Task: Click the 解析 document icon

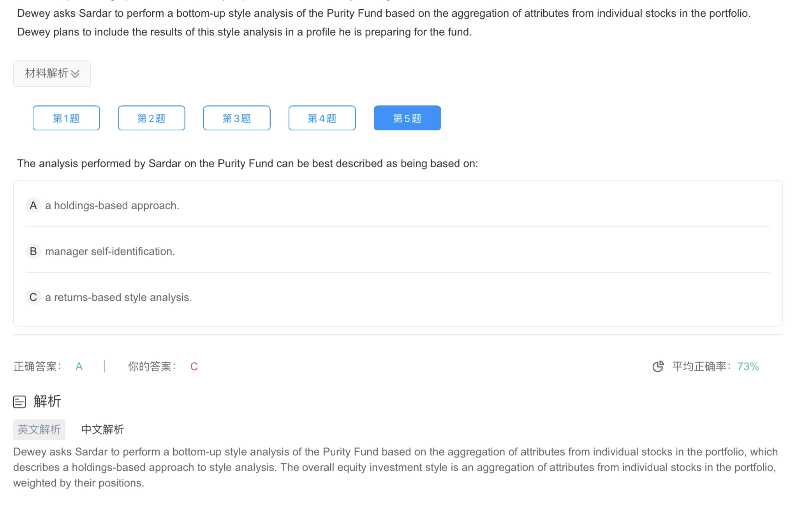Action: click(x=19, y=402)
